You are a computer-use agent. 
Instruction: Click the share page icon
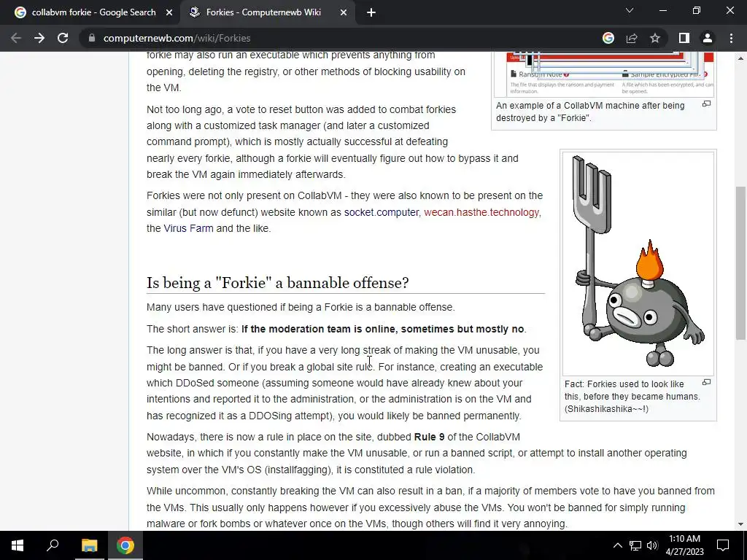coord(632,38)
